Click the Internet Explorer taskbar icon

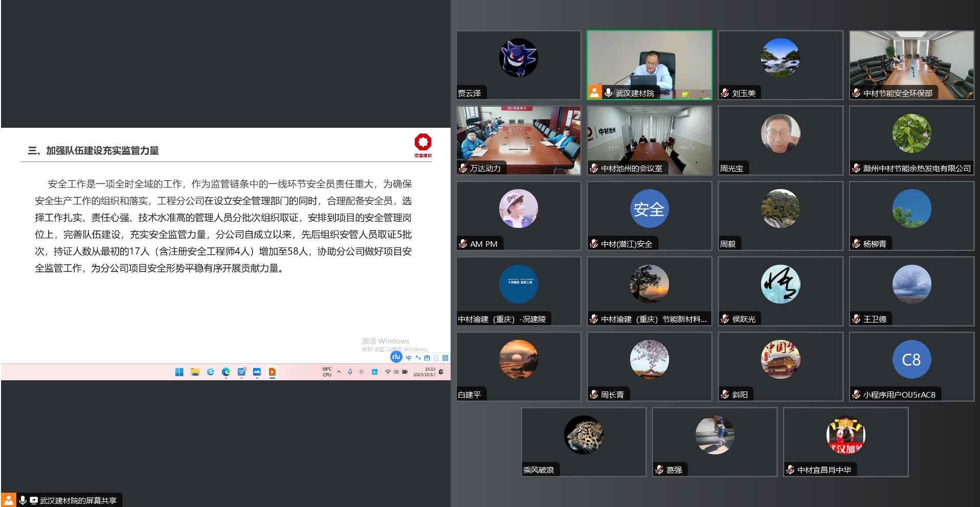coord(210,372)
